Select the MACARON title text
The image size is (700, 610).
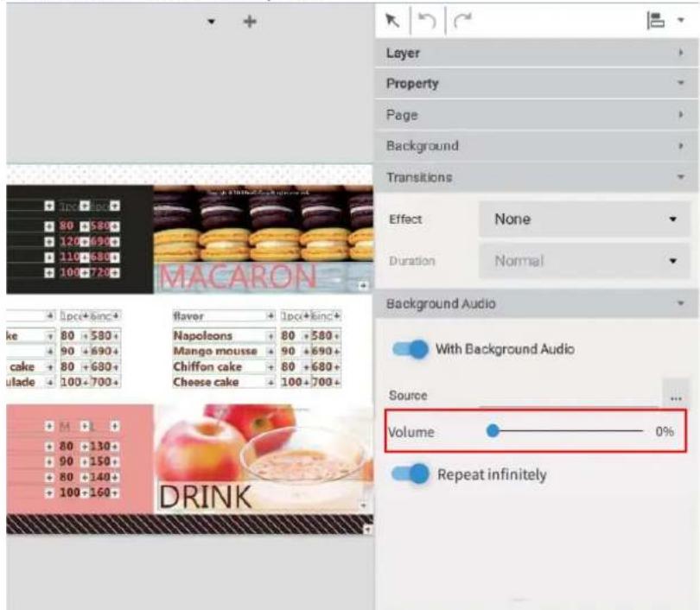238,277
